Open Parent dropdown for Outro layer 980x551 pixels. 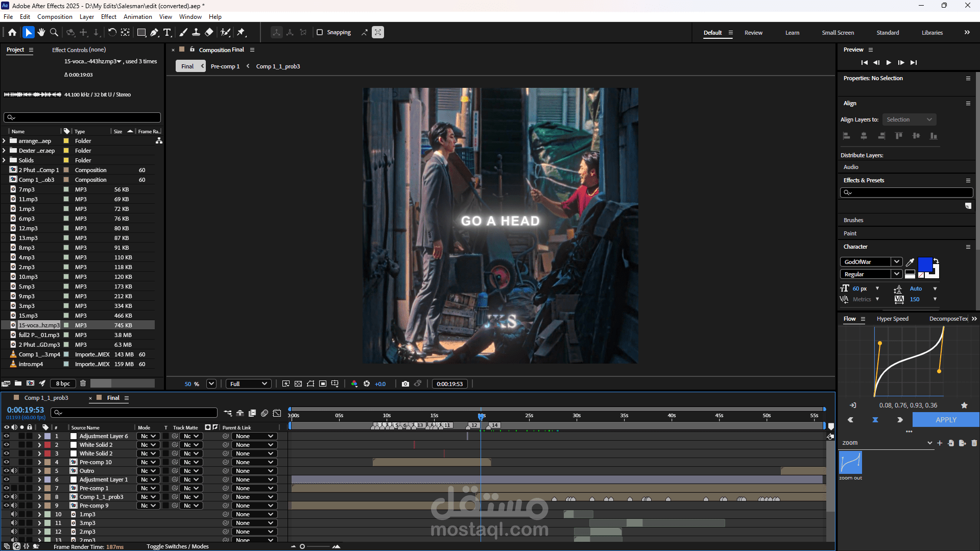254,471
